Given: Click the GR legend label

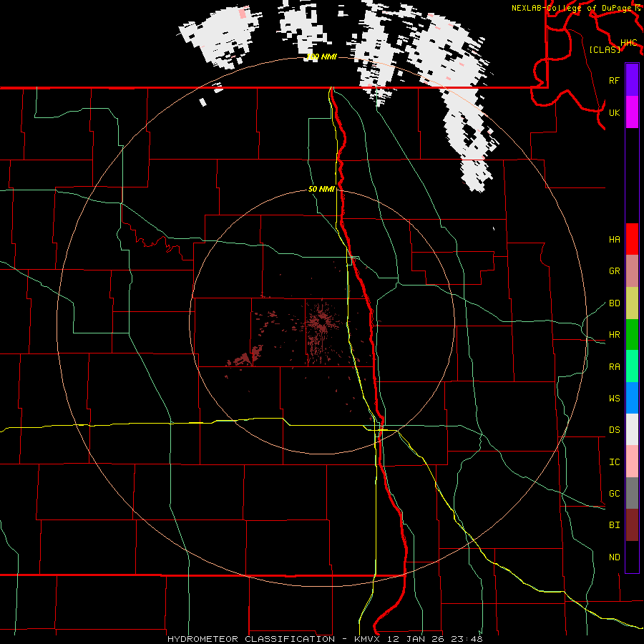Looking at the screenshot, I should click(x=614, y=271).
